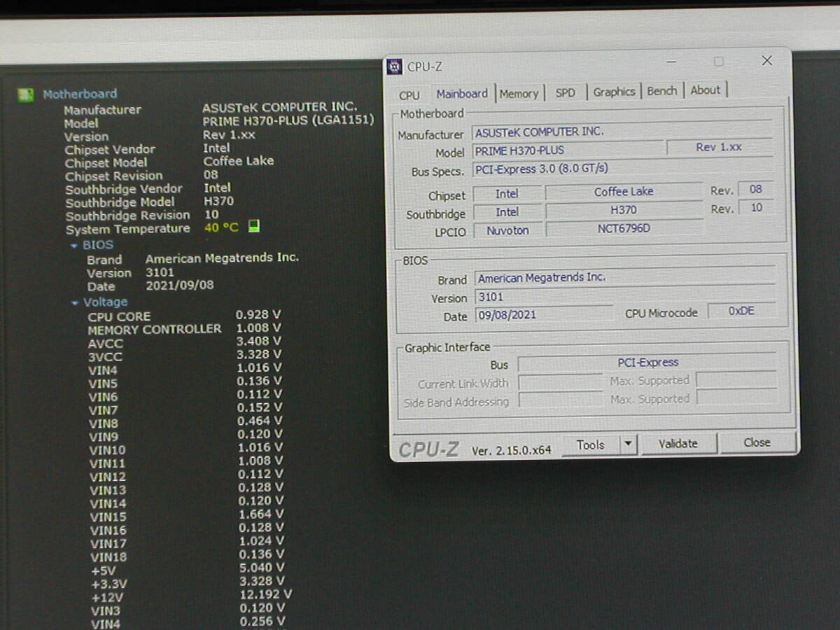840x630 pixels.
Task: Open the Bench tab
Action: (x=662, y=91)
